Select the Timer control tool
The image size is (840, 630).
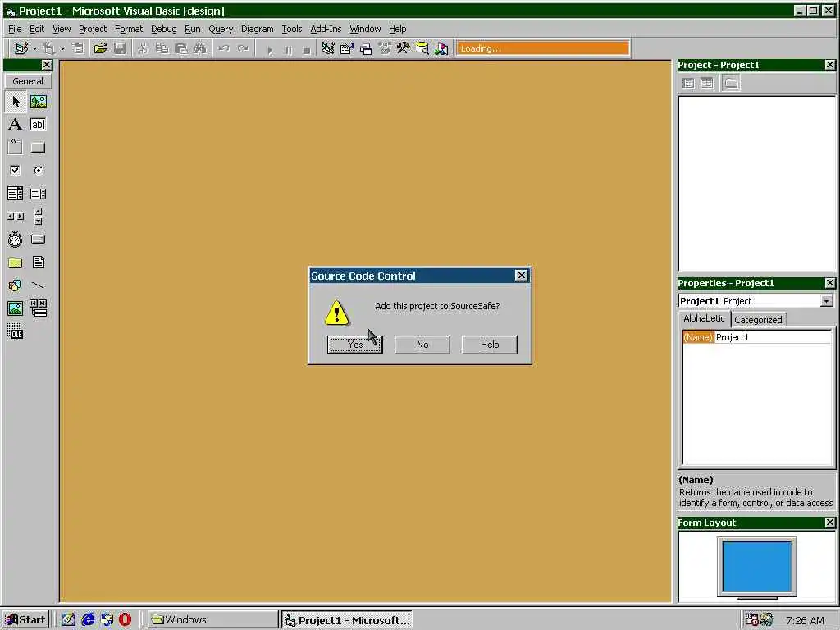16,240
